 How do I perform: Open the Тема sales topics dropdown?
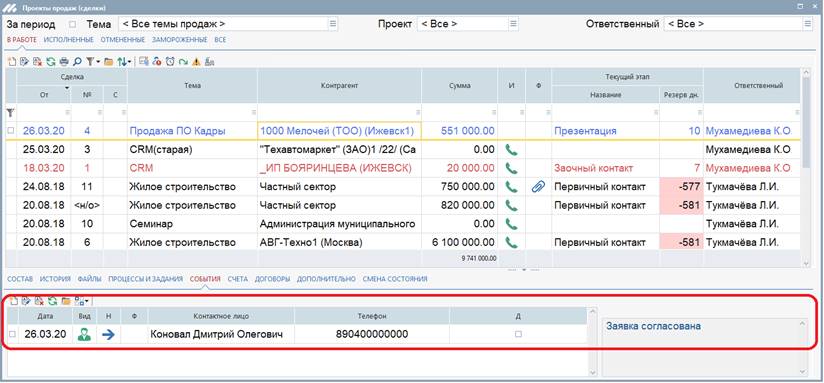[333, 24]
